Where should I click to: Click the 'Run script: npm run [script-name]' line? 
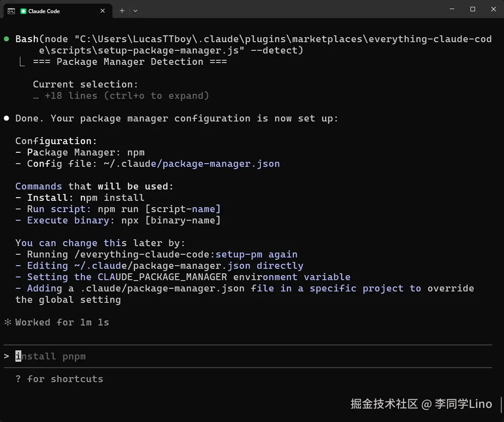click(118, 209)
